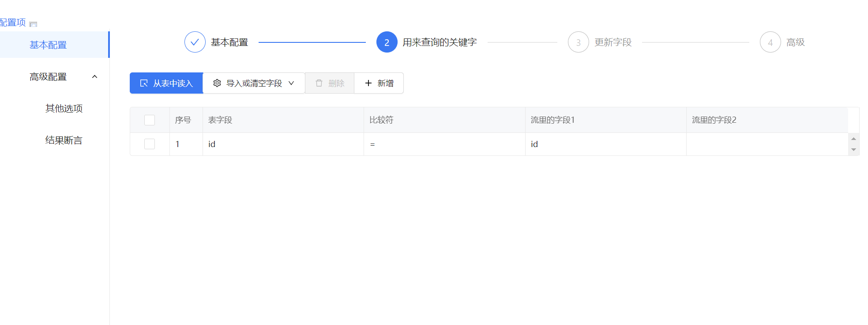Click the 比较符 cell showing =
Viewport: 868px width, 325px height.
click(x=444, y=144)
